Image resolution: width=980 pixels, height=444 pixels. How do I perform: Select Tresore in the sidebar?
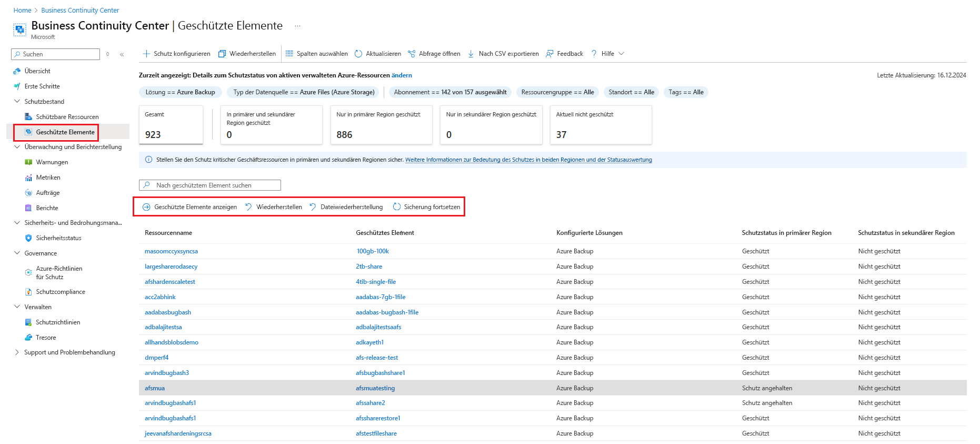click(x=46, y=338)
